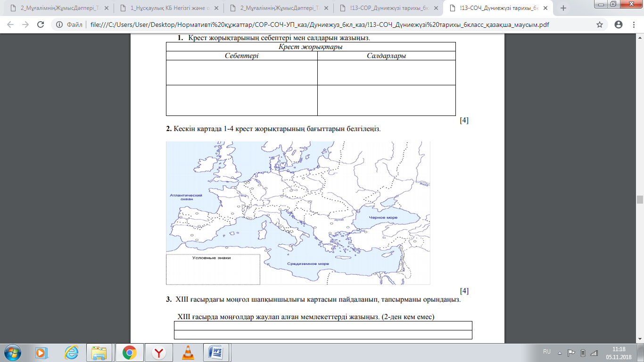Focus the address bar with the file URL
Viewport: 644px width, 362px height.
click(319, 25)
